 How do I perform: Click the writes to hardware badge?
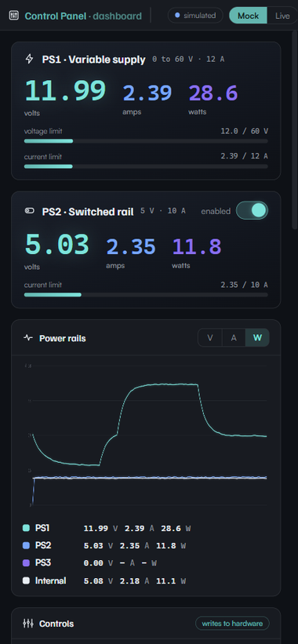click(232, 624)
